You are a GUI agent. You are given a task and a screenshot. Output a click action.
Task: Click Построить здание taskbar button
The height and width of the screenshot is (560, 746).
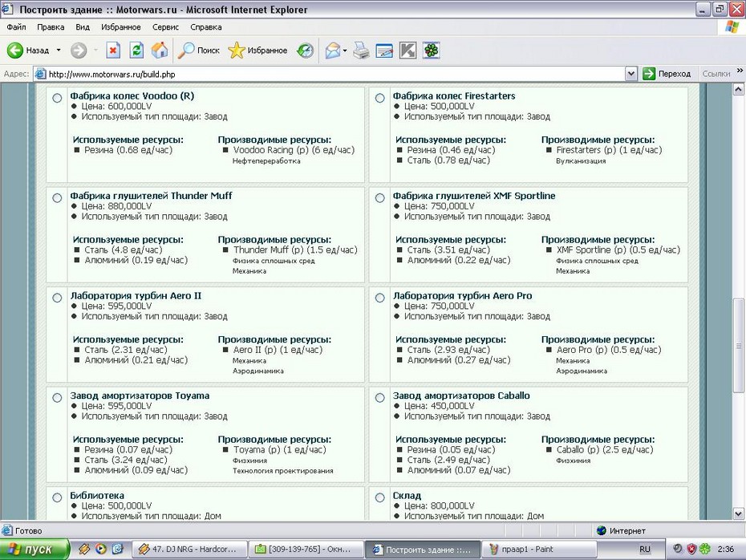(x=423, y=549)
